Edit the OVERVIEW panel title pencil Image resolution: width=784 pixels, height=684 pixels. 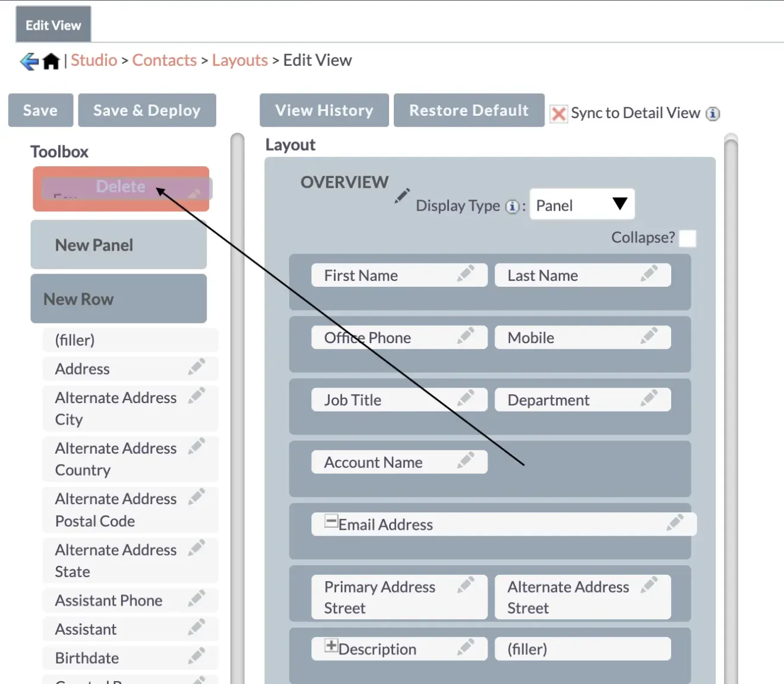tap(402, 195)
